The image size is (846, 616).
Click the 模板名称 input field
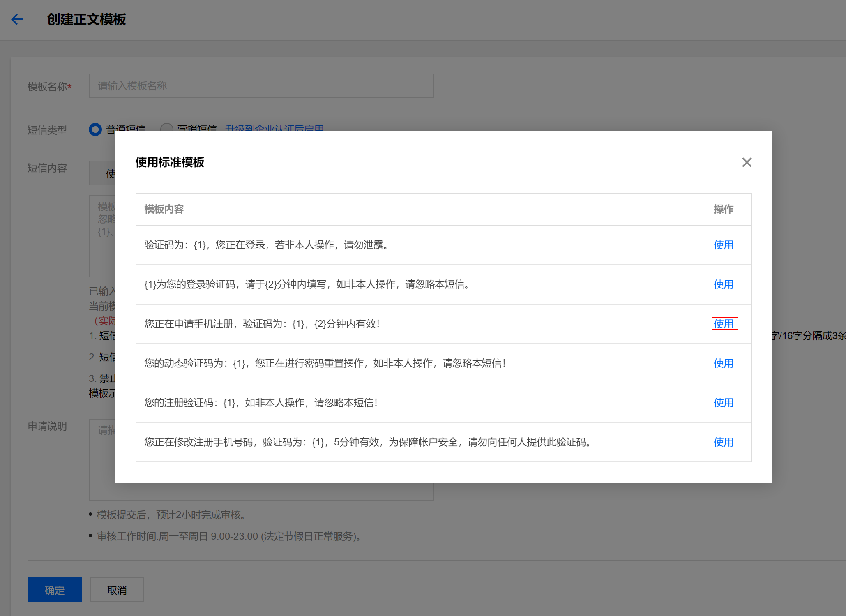261,86
